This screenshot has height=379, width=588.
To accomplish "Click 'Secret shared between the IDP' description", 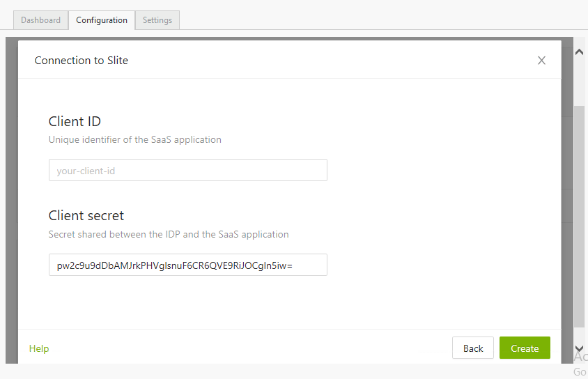I will 169,234.
